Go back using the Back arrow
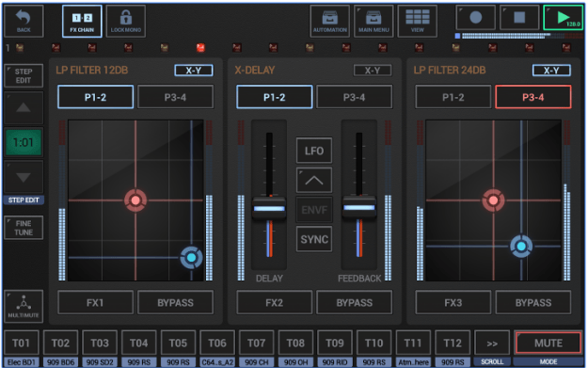This screenshot has height=368, width=588. coord(24,22)
